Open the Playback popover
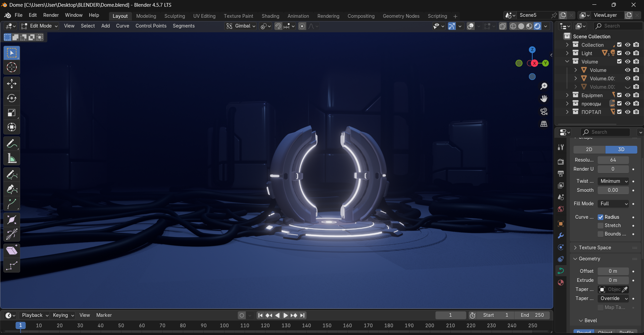644x335 pixels. click(x=35, y=315)
